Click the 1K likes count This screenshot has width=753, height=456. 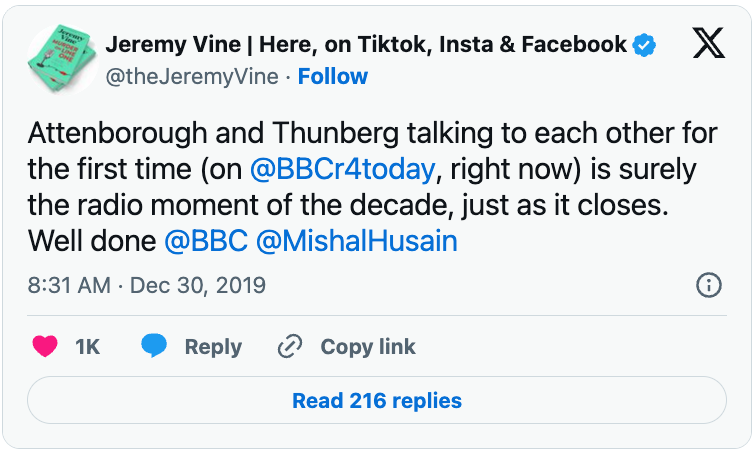pos(88,347)
